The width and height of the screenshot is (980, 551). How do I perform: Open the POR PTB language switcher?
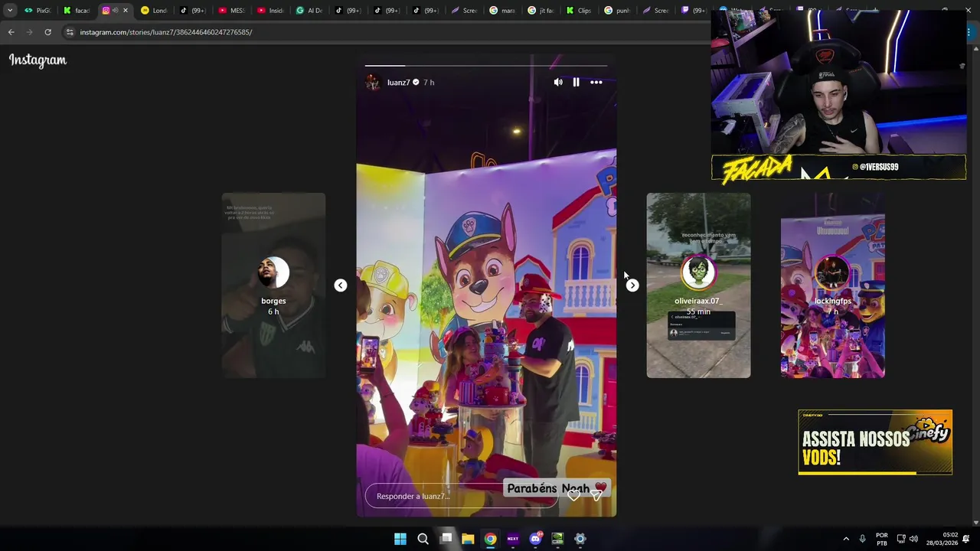click(x=881, y=539)
